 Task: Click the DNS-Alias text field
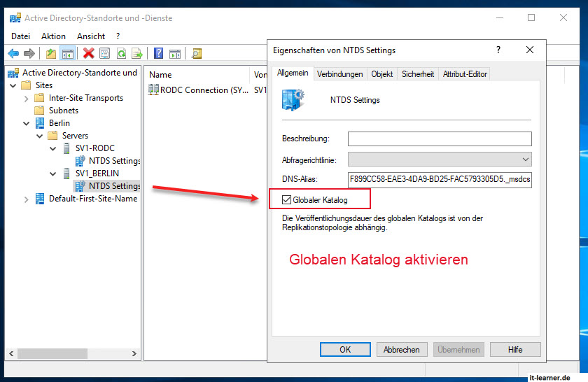[x=440, y=179]
